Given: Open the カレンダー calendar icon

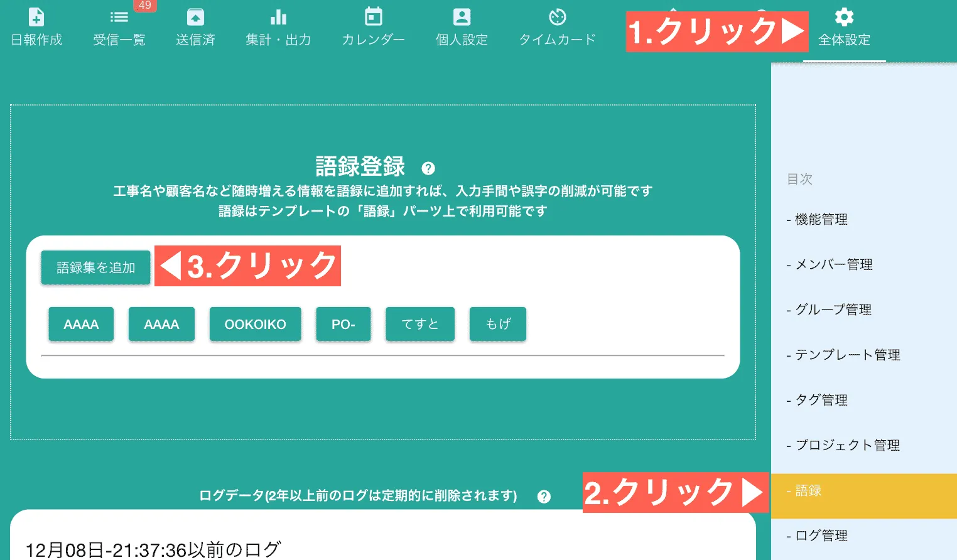Looking at the screenshot, I should (x=373, y=25).
